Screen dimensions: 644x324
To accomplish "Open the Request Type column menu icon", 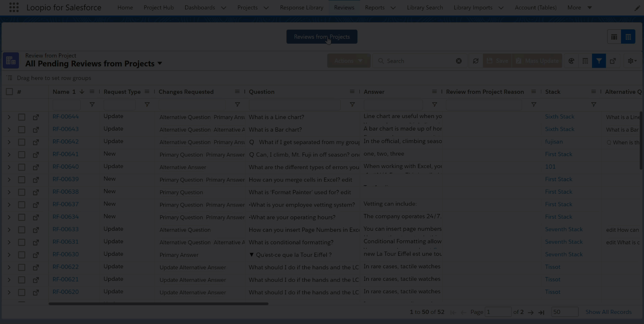I will point(147,92).
